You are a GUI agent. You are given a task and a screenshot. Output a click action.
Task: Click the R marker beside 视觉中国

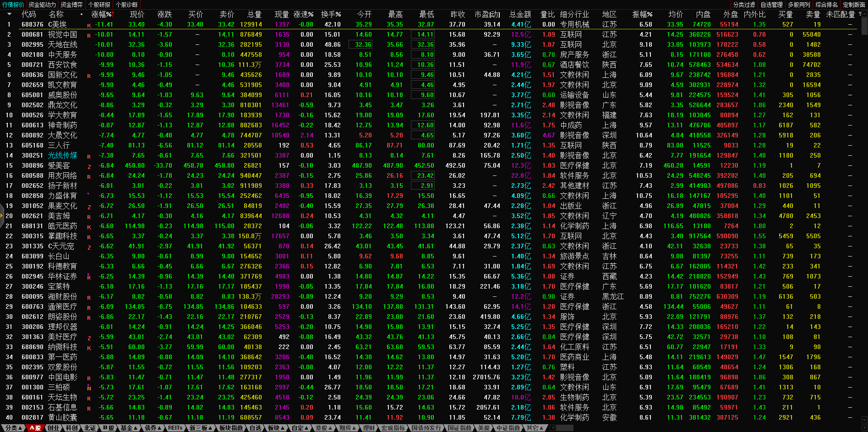point(89,35)
